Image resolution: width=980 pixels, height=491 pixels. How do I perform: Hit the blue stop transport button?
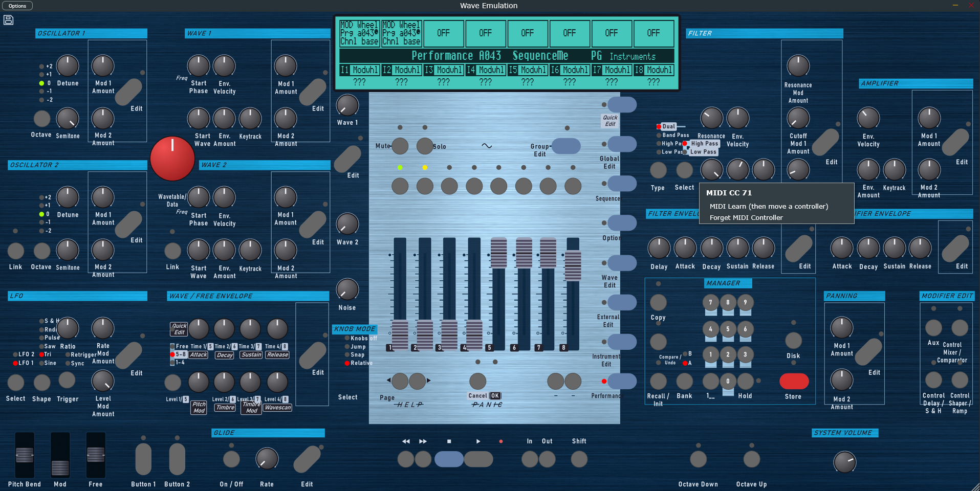449,459
